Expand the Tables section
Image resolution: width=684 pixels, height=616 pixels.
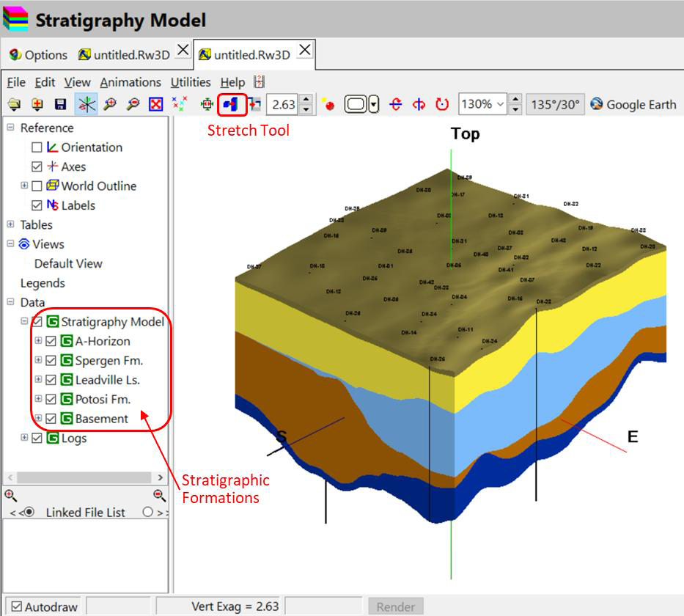[x=10, y=225]
